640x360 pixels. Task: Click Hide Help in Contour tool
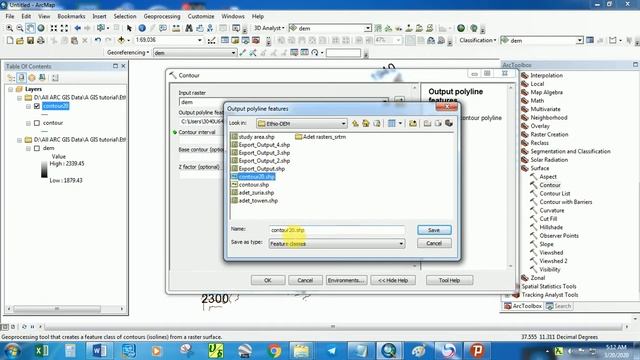393,280
